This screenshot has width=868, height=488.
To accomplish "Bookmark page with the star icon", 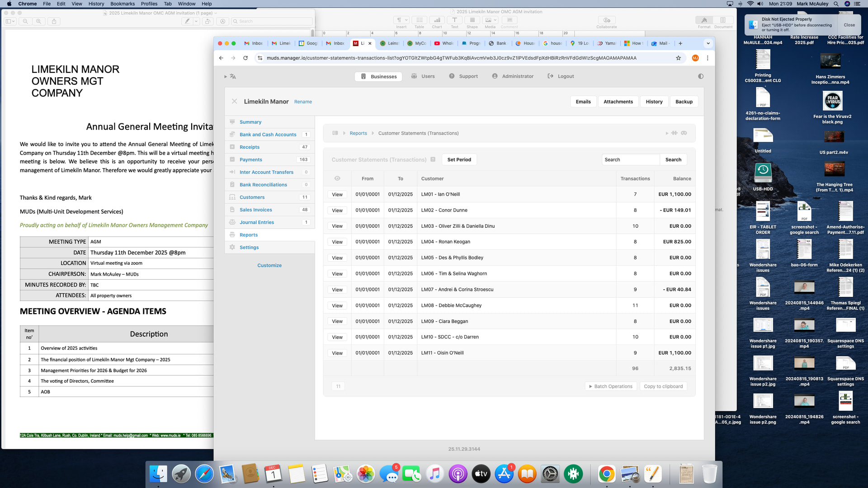I will tap(678, 58).
